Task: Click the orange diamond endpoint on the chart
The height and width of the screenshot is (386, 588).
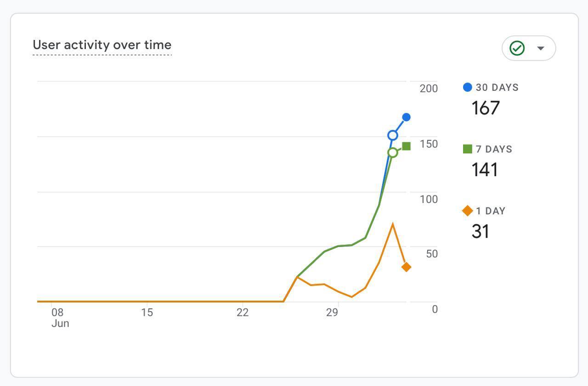Action: tap(406, 267)
